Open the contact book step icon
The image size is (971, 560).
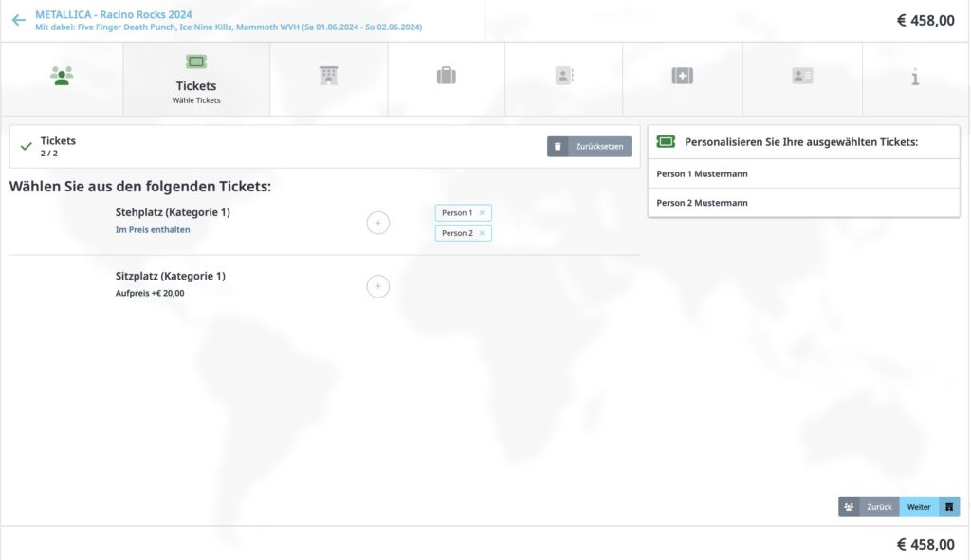(563, 76)
